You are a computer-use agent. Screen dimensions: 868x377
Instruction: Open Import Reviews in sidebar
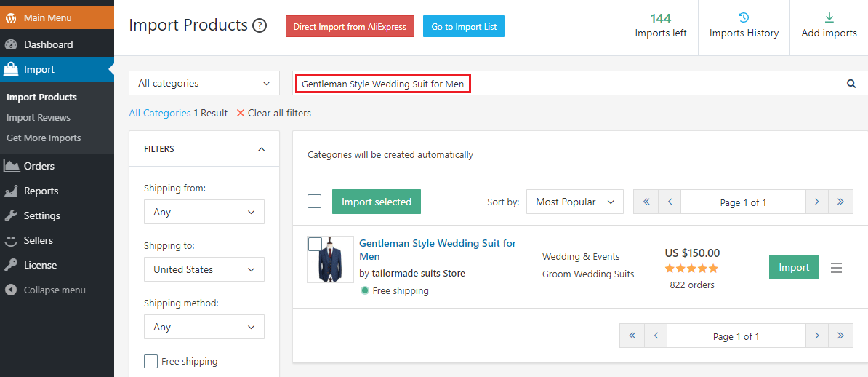[39, 118]
